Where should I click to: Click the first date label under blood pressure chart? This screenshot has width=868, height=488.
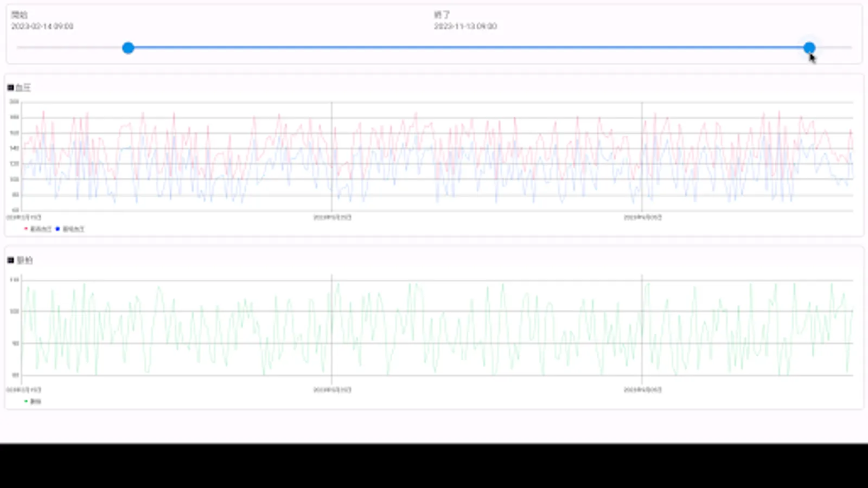point(23,217)
